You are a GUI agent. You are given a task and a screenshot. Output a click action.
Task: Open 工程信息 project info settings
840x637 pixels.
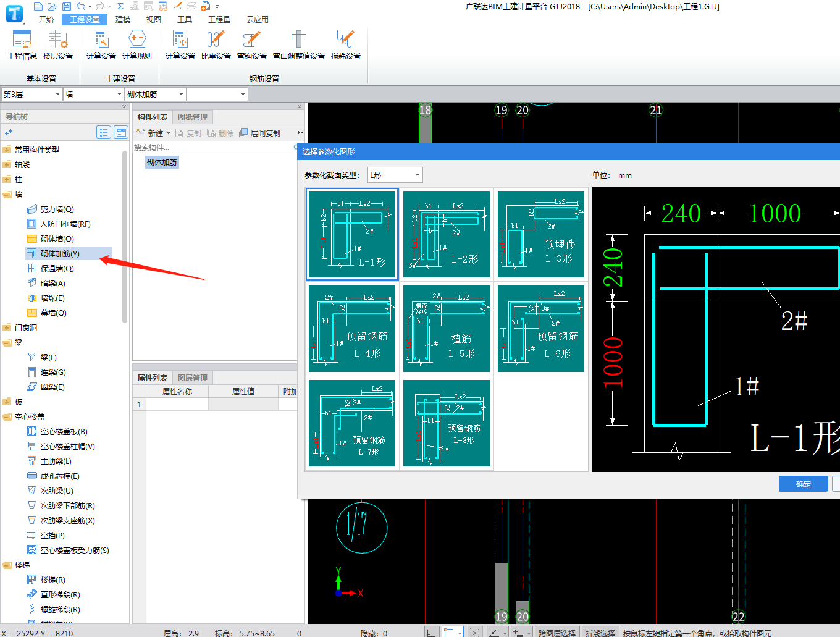coord(22,44)
